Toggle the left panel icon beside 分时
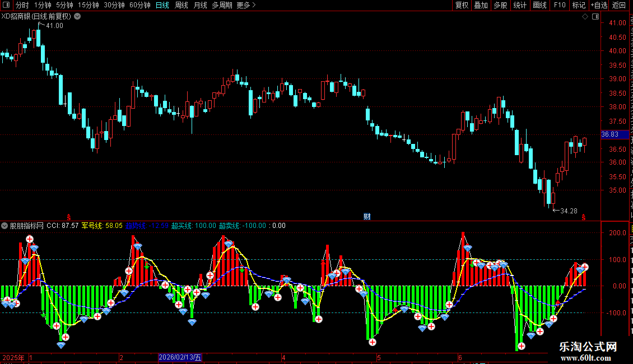Screen dimensions: 633x364 (x=6, y=5)
